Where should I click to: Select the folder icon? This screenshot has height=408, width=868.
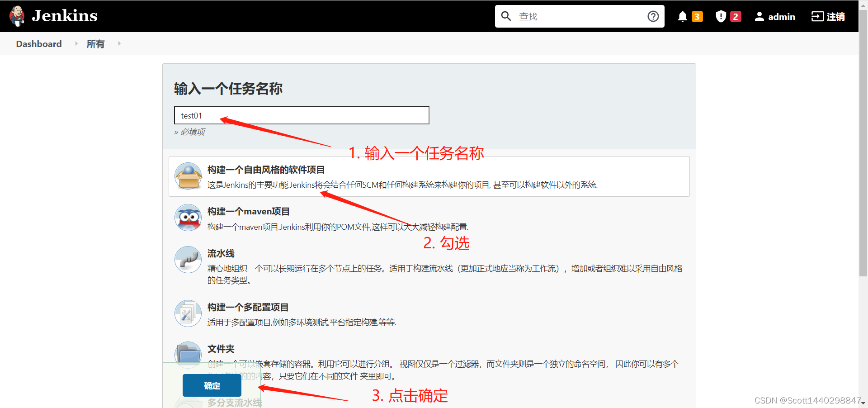[x=188, y=353]
